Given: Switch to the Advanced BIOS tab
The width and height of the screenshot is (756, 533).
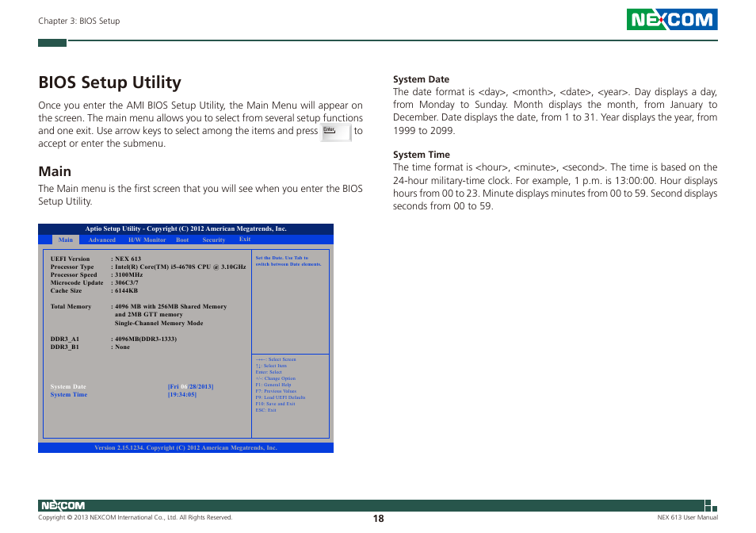Looking at the screenshot, I should tap(101, 240).
